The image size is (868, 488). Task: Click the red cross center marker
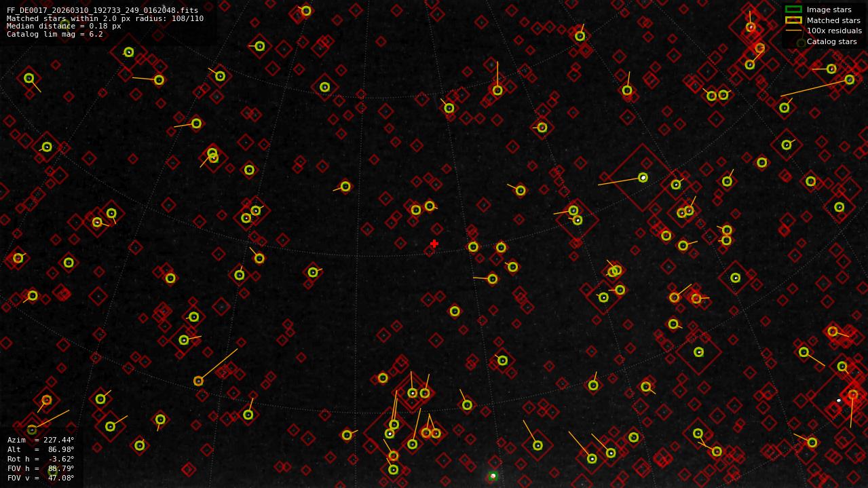[434, 244]
